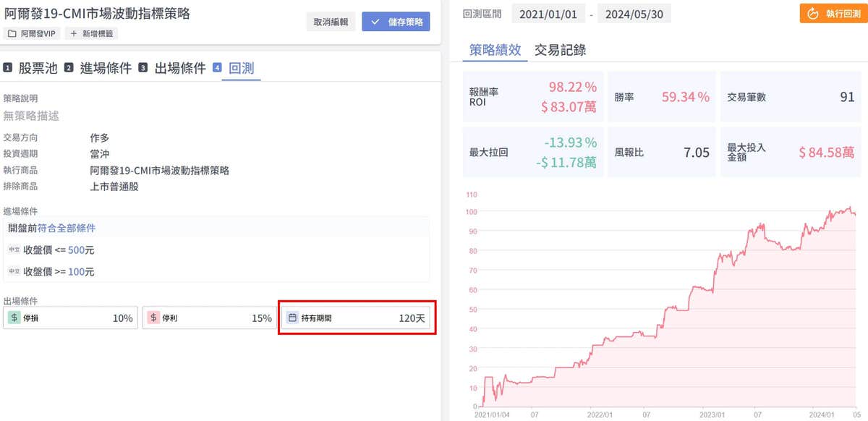Open the 股票池 step tab
868x421 pixels.
click(34, 68)
